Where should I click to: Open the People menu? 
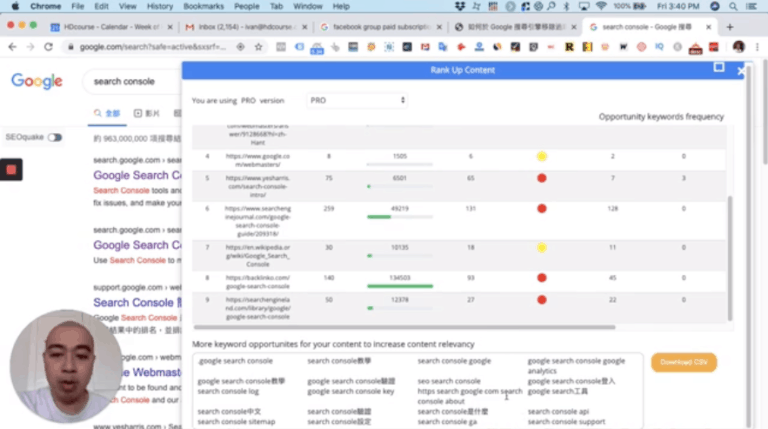[x=246, y=6]
